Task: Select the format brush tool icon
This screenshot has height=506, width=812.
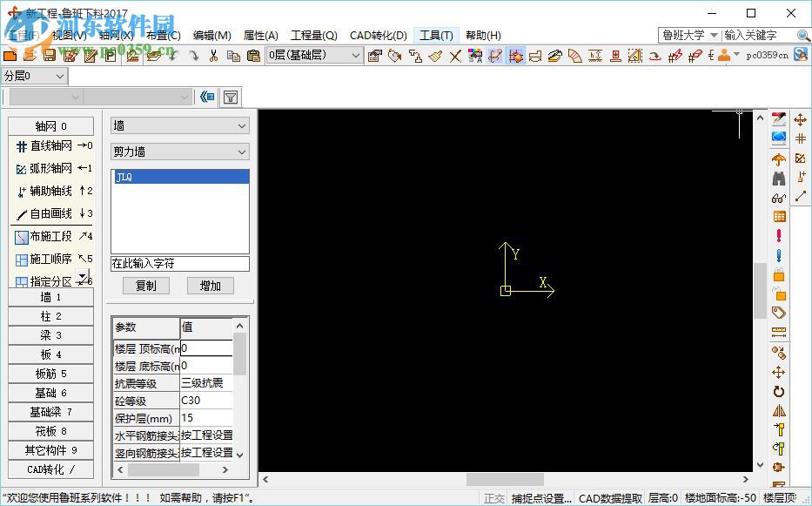Action: point(435,56)
